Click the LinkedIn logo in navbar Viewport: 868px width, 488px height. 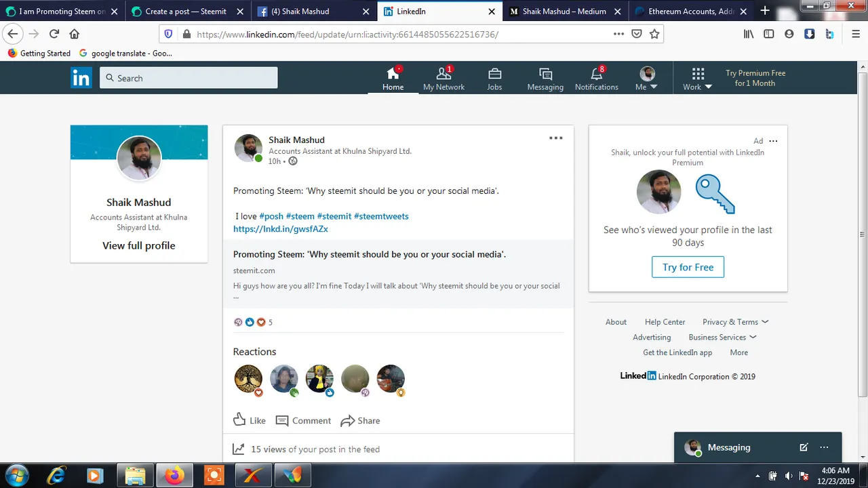[81, 78]
